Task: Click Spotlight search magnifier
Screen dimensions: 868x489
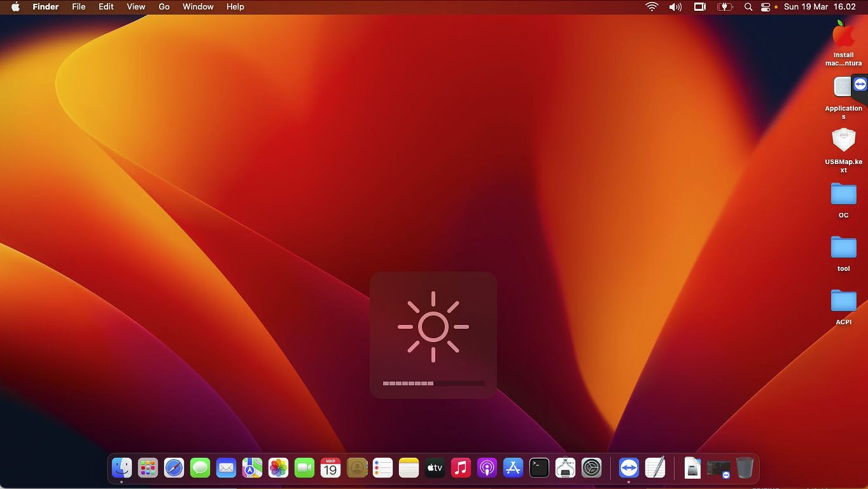Action: [x=748, y=7]
